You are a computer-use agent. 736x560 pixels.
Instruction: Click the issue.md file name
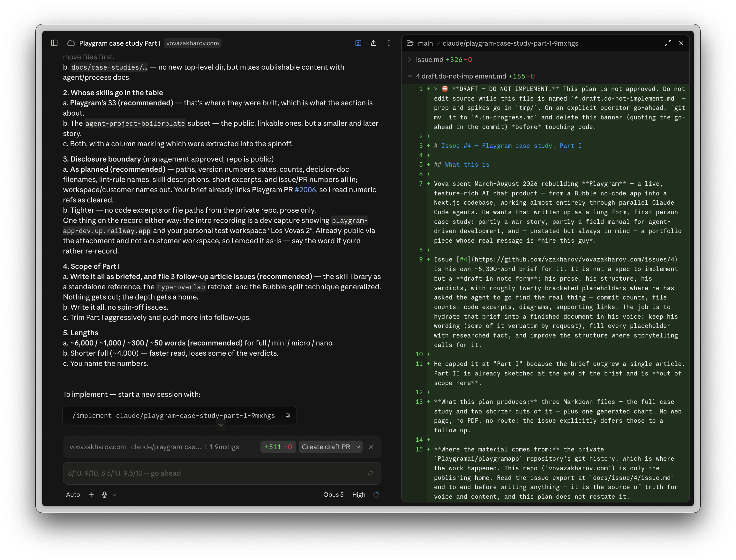tap(430, 60)
